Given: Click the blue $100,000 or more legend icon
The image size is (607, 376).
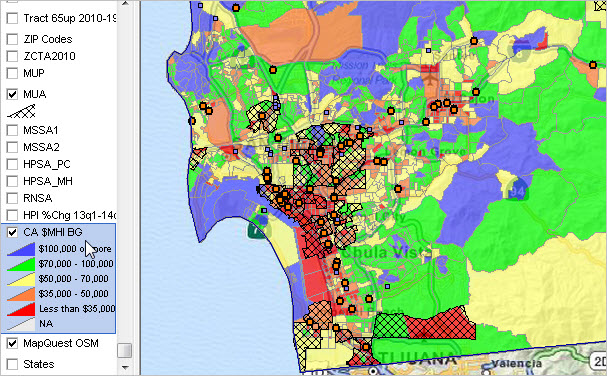Looking at the screenshot, I should click(x=21, y=249).
